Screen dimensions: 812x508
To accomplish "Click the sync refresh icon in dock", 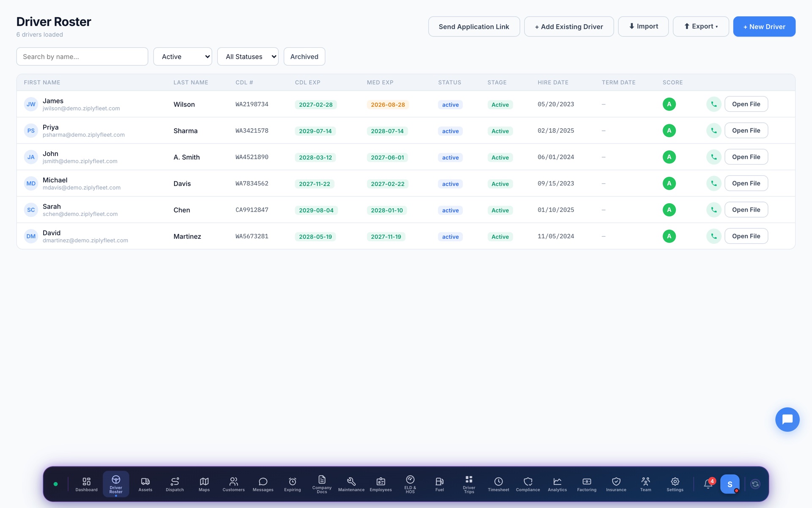I will [755, 484].
